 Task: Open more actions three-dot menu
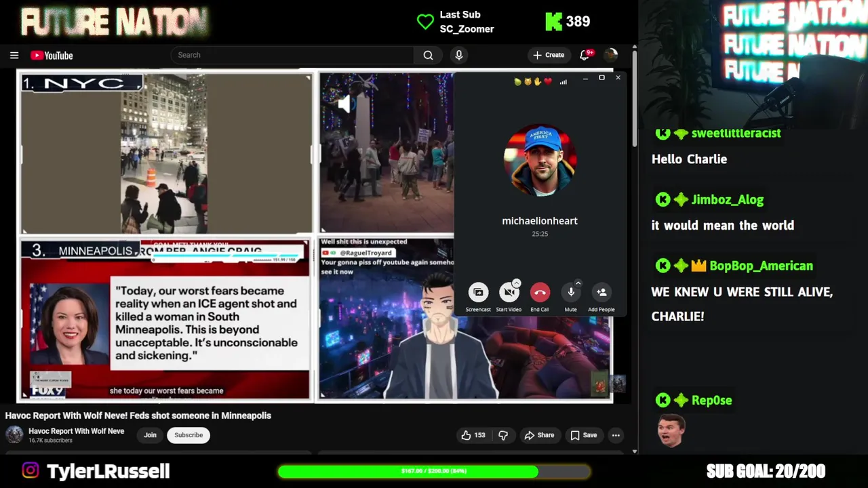tap(616, 435)
